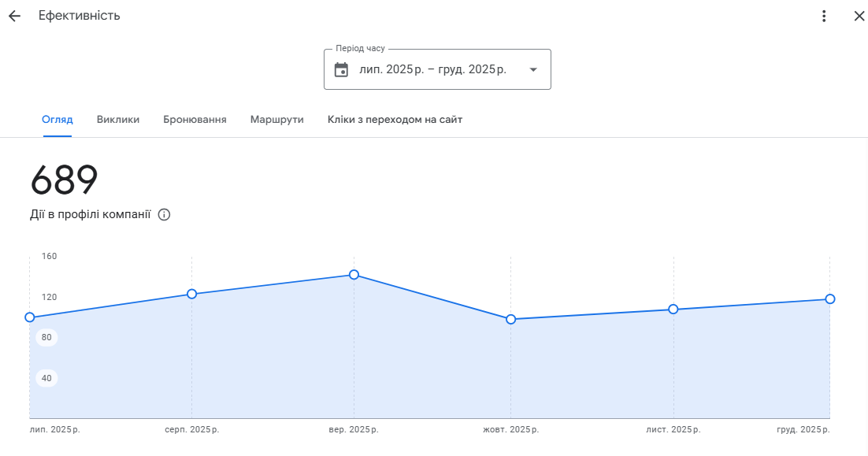Click the September 2025 peak data point
868x456 pixels.
(x=354, y=275)
